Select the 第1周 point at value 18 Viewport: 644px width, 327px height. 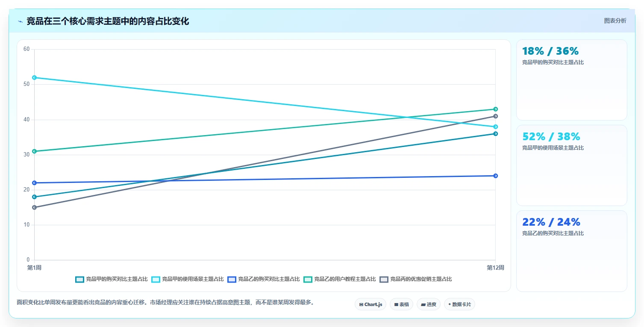34,197
